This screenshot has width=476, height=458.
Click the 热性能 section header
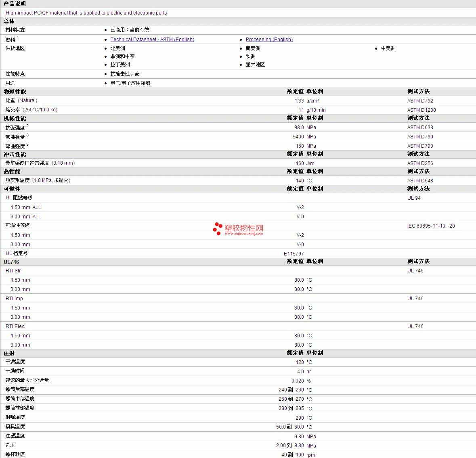point(12,172)
